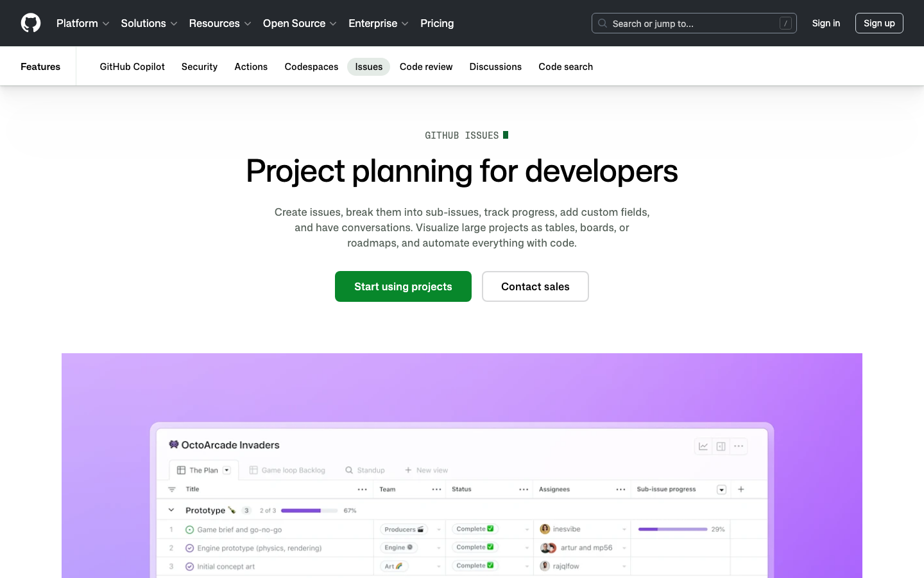The width and height of the screenshot is (924, 578).
Task: Click the Art team label
Action: 393,566
